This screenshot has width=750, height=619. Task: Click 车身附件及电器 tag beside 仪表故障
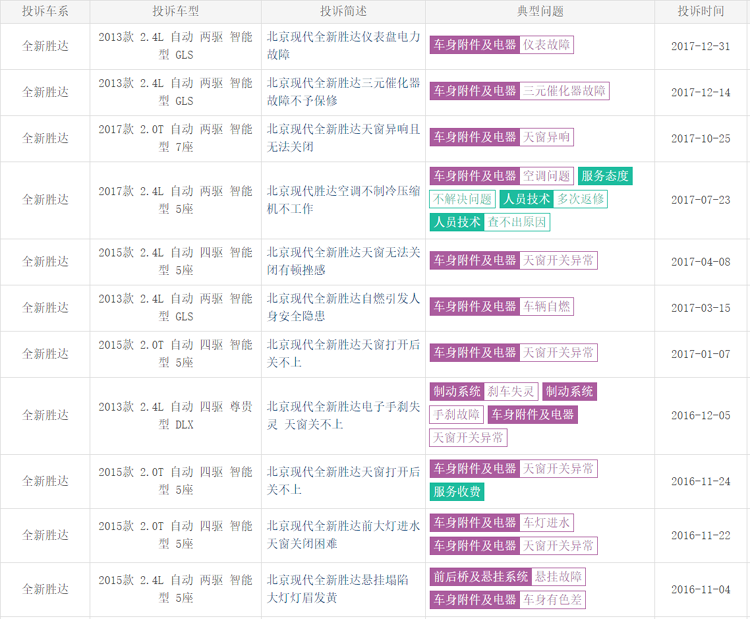click(x=474, y=45)
